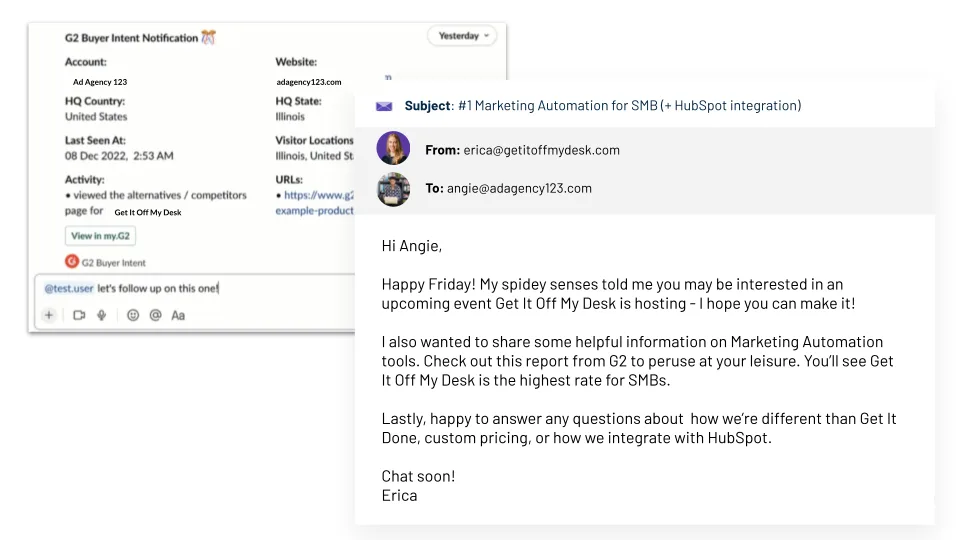Click Erica's sender avatar photo
The width and height of the screenshot is (960, 540).
coord(393,148)
